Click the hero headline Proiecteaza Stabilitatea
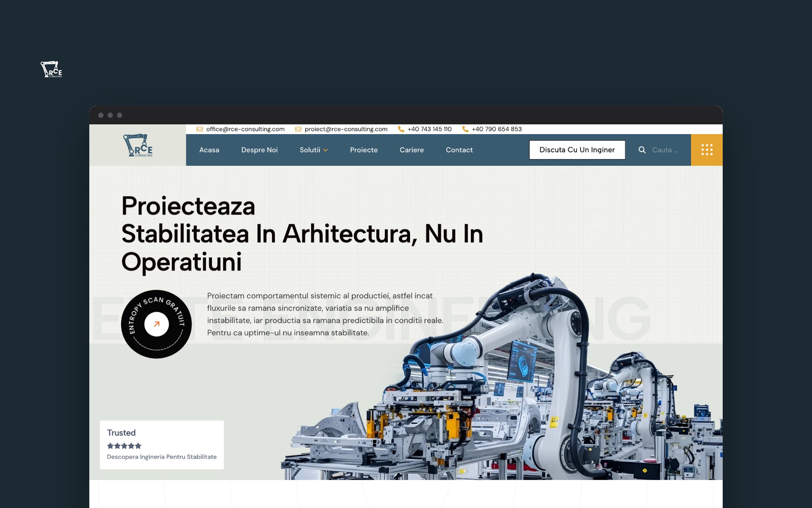The width and height of the screenshot is (812, 508). [302, 234]
